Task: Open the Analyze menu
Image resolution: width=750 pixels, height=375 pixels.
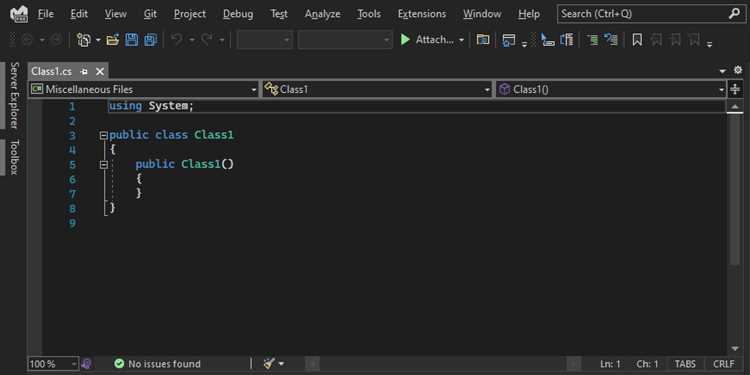Action: click(322, 14)
